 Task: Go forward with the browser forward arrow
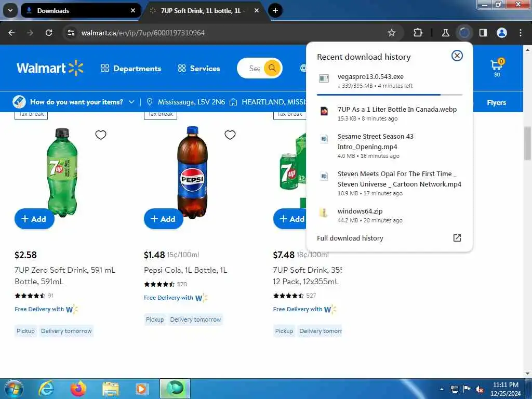point(30,33)
